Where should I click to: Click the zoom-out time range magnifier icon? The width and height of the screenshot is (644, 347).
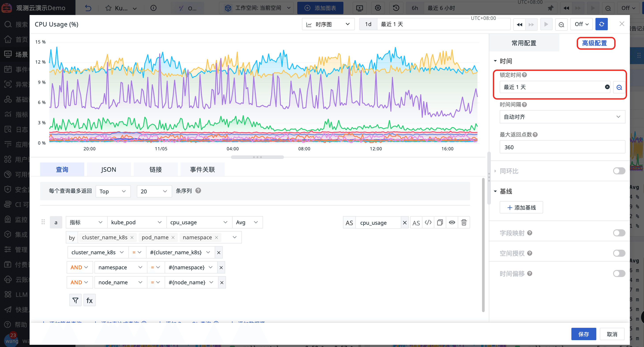pos(561,25)
